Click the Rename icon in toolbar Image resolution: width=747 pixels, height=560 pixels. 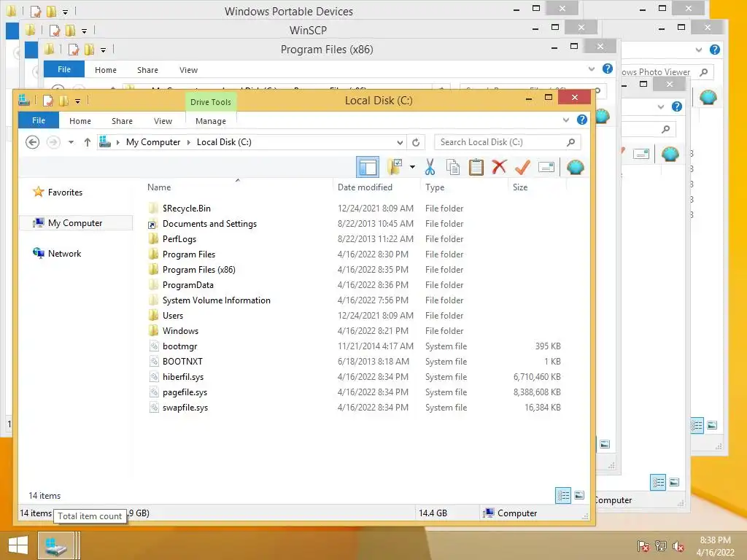[546, 167]
